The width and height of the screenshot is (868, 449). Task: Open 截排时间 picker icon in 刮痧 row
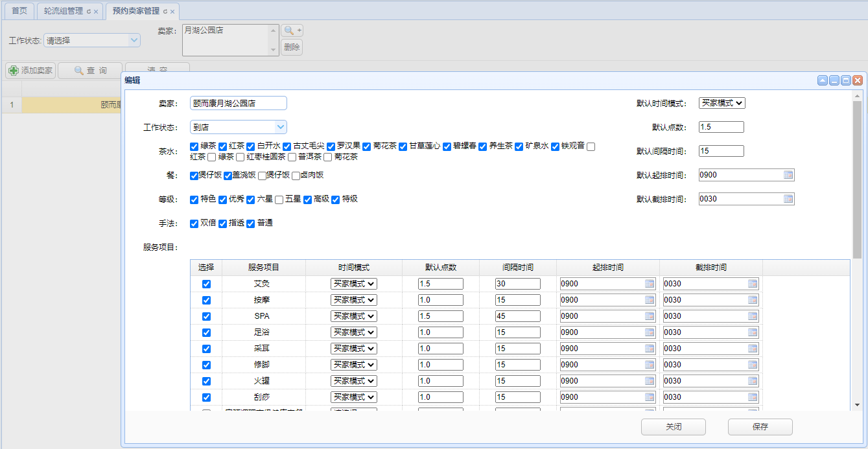(753, 397)
